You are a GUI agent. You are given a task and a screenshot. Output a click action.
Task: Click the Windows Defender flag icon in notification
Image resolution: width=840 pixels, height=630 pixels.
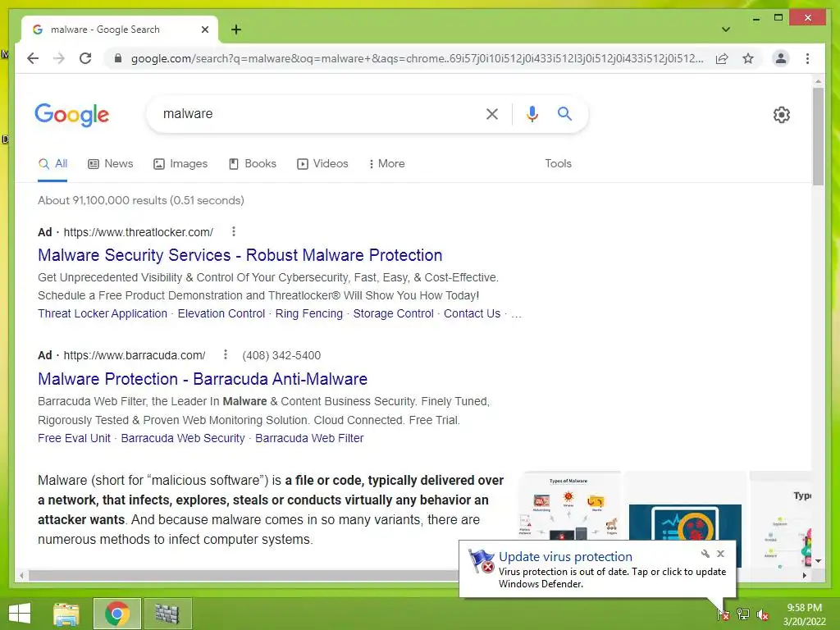[481, 561]
